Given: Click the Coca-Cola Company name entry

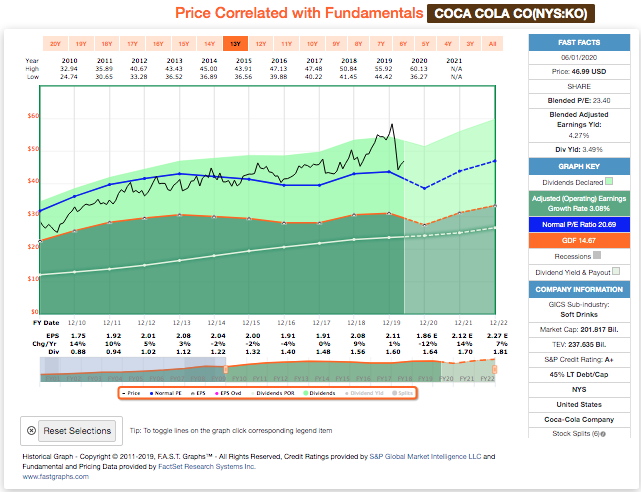Looking at the screenshot, I should (579, 420).
